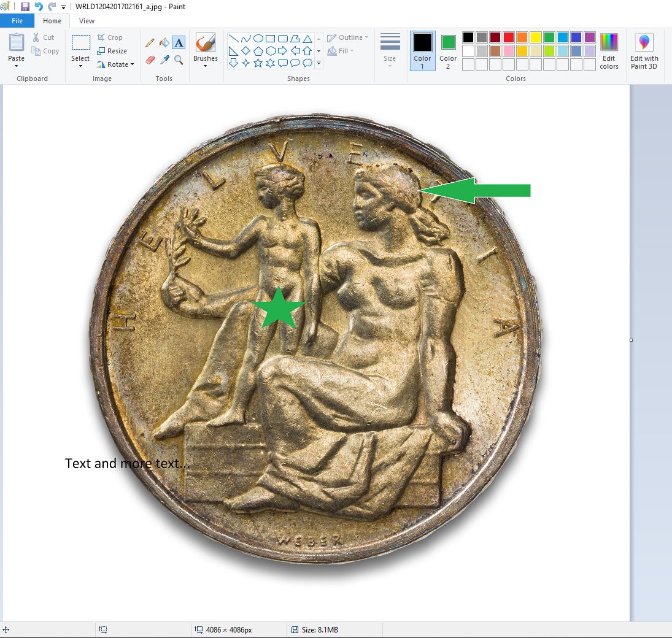Open the Select dropdown arrow
672x638 pixels.
pos(80,66)
